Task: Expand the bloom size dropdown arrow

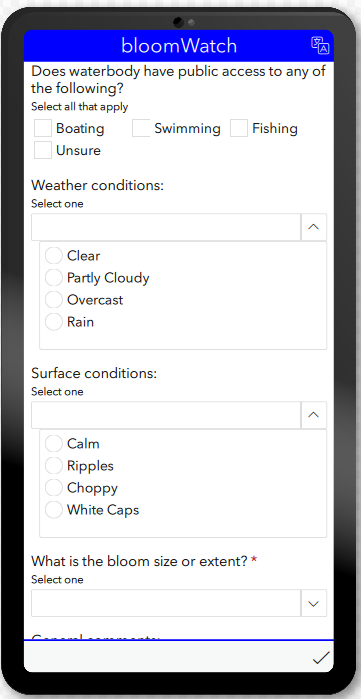Action: 314,603
